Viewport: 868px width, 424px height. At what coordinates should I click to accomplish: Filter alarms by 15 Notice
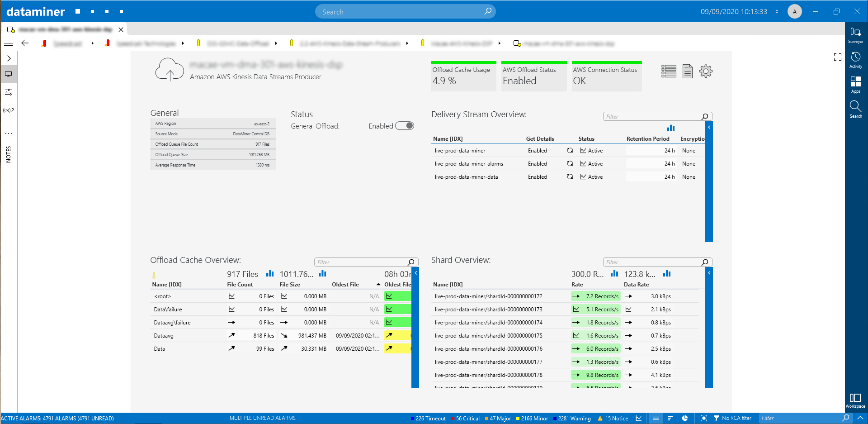(x=613, y=419)
